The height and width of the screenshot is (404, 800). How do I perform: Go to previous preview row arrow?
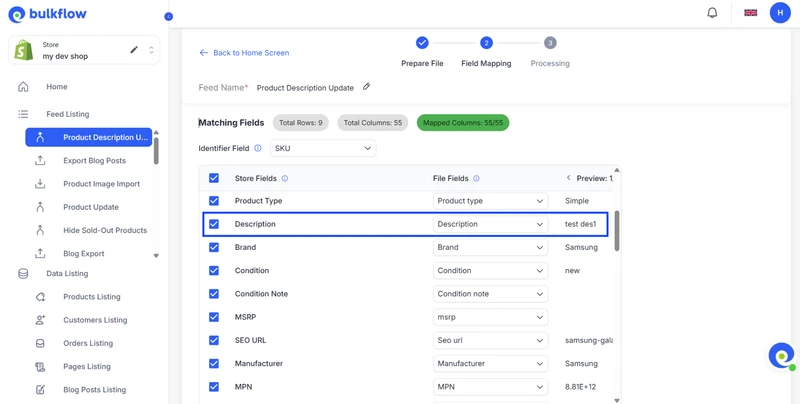(568, 178)
